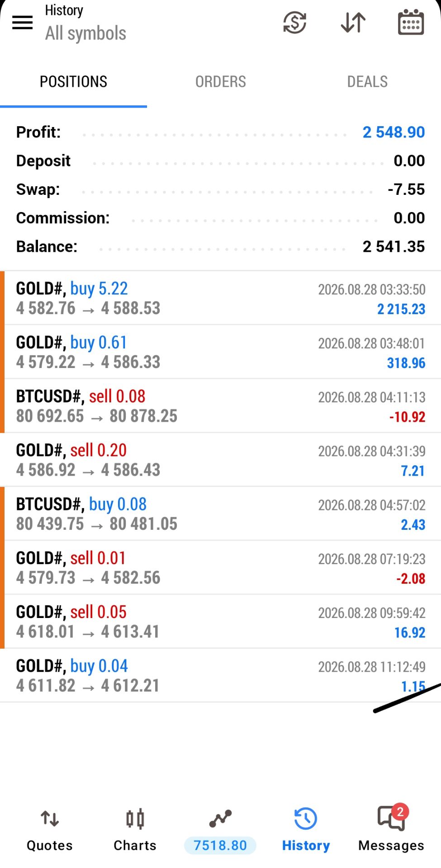The width and height of the screenshot is (441, 868).
Task: Tap the GOLD# buy 0.04 position row
Action: (221, 675)
